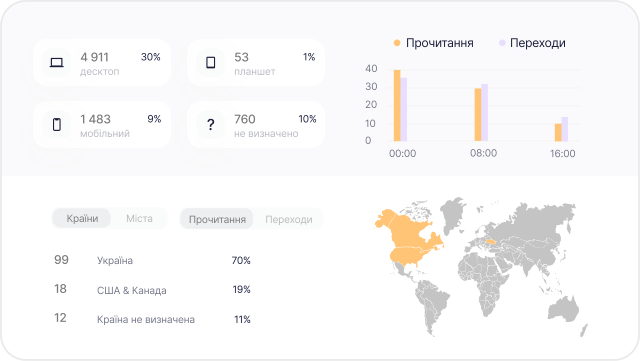The height and width of the screenshot is (361, 640).
Task: Click the lavender bar at 08:00
Action: 484,112
